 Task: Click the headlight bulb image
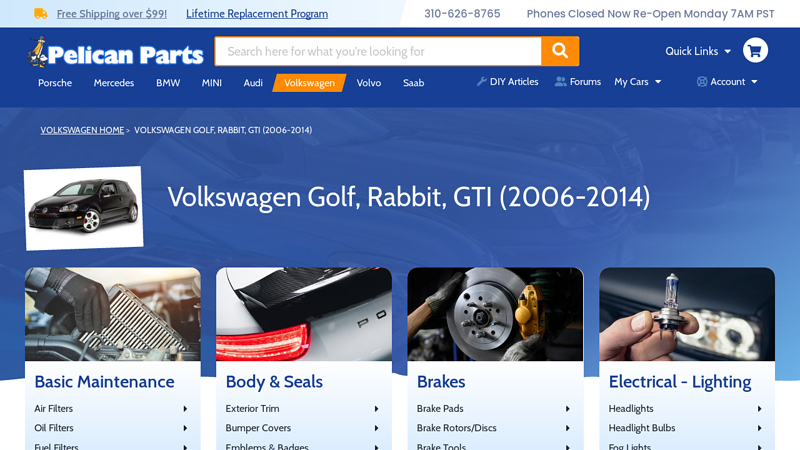point(687,314)
